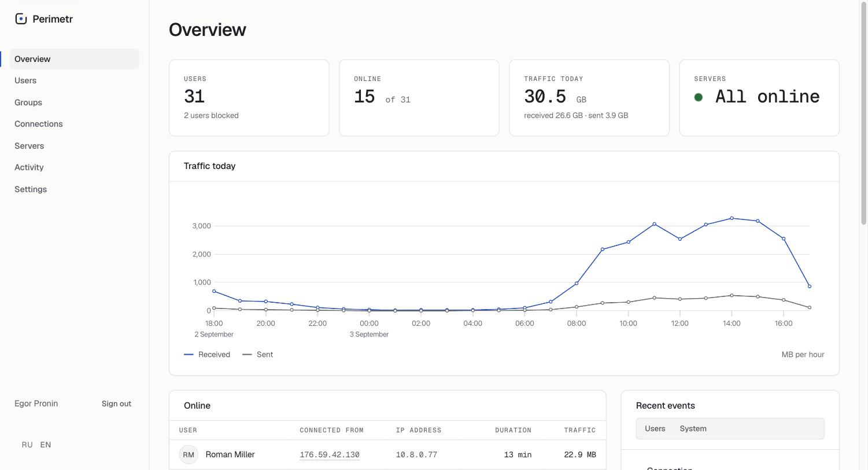Click the Online stat card showing 15
868x470 pixels.
pos(419,98)
